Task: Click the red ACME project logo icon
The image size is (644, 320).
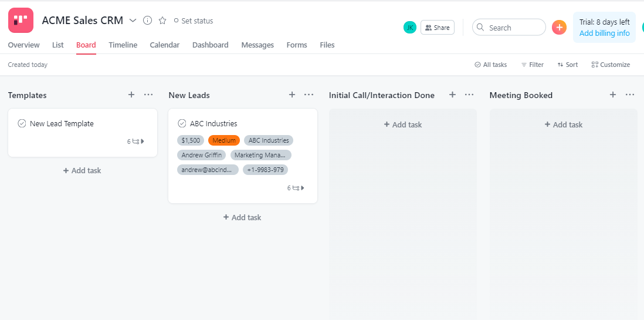Action: [21, 20]
